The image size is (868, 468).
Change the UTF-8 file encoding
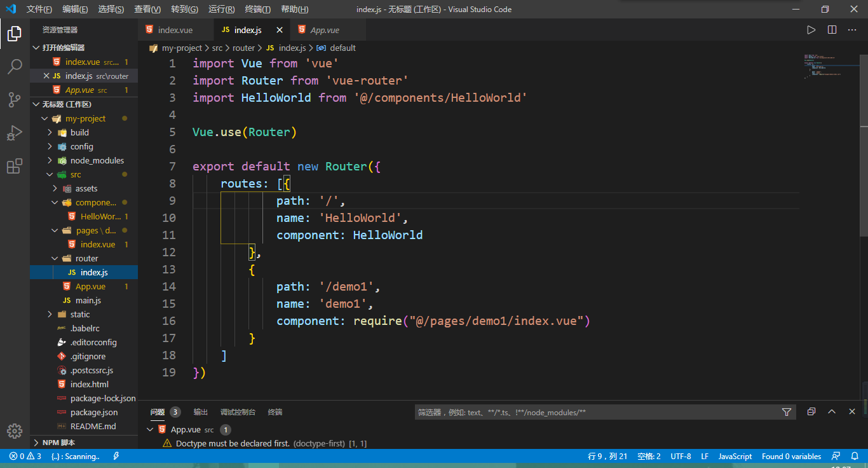pyautogui.click(x=681, y=457)
